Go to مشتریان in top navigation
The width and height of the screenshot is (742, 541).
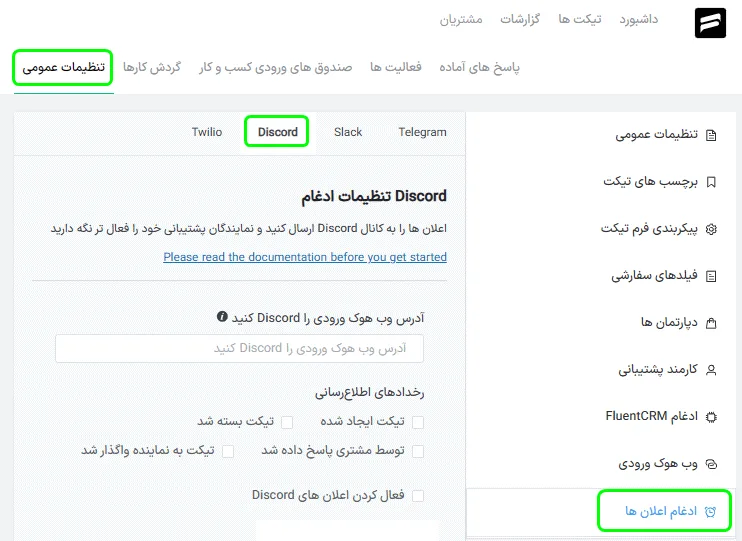click(x=461, y=19)
